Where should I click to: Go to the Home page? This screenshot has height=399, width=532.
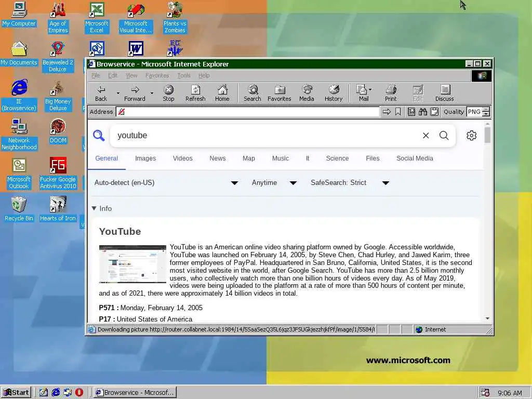222,94
